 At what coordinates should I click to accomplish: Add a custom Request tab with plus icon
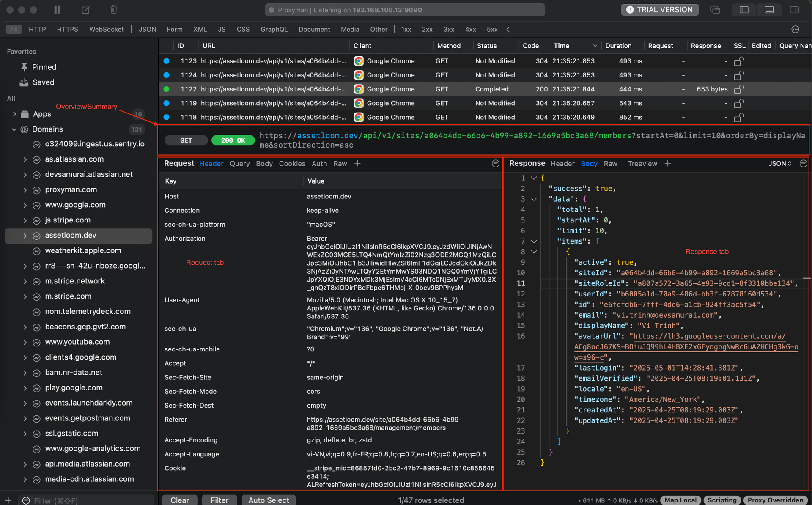pos(357,163)
